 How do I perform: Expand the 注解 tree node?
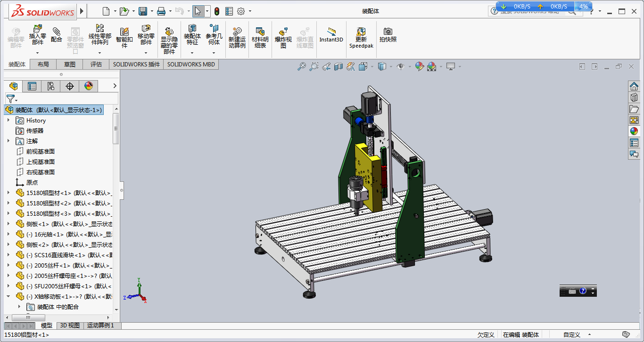click(8, 141)
